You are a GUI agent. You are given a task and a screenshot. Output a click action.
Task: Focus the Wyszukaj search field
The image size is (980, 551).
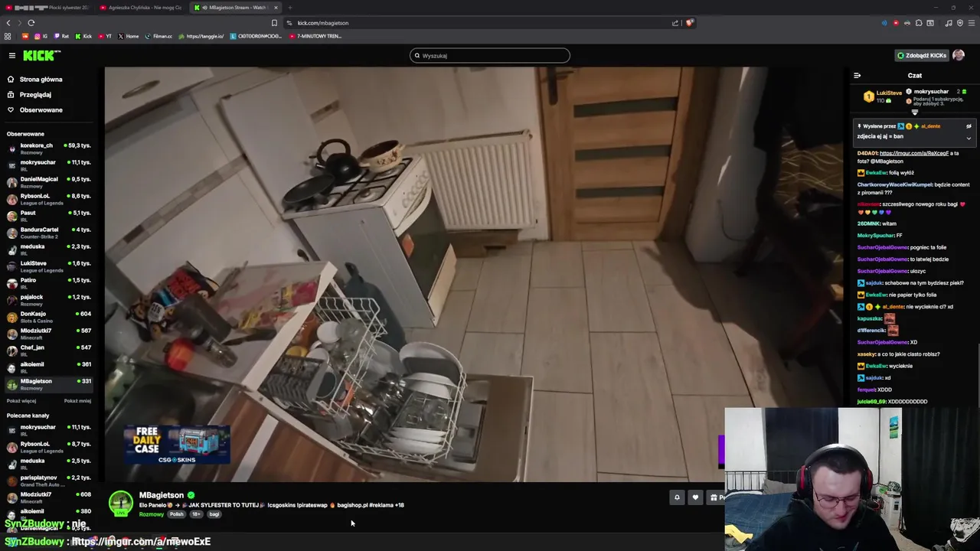coord(490,55)
